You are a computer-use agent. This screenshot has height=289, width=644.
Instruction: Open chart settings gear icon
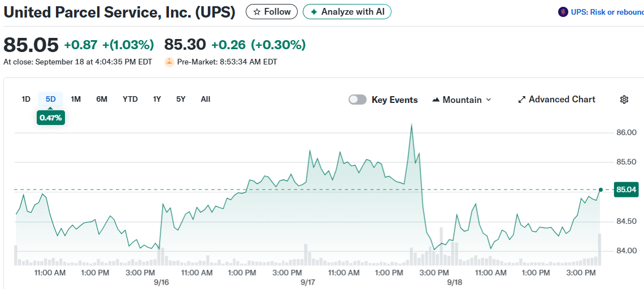coord(624,100)
